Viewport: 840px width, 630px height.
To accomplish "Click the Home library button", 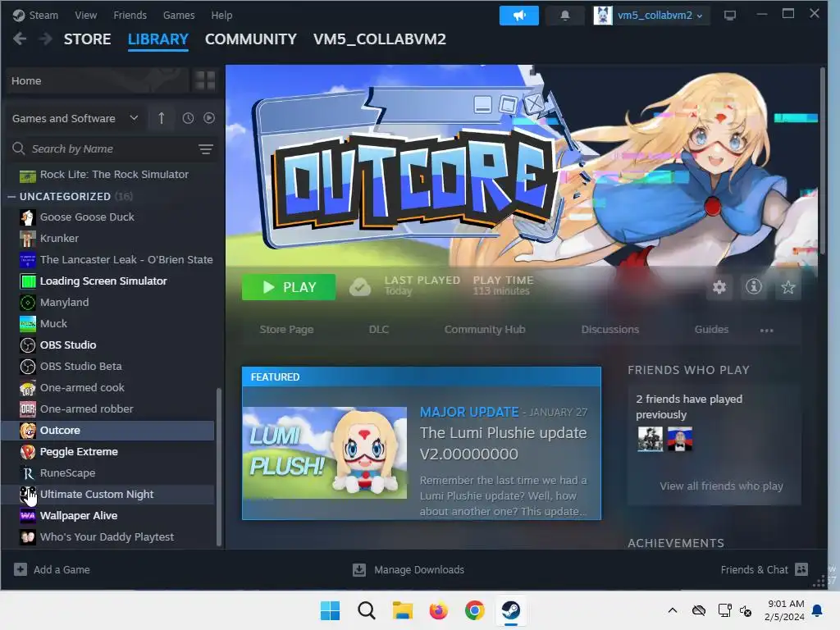I will [98, 81].
